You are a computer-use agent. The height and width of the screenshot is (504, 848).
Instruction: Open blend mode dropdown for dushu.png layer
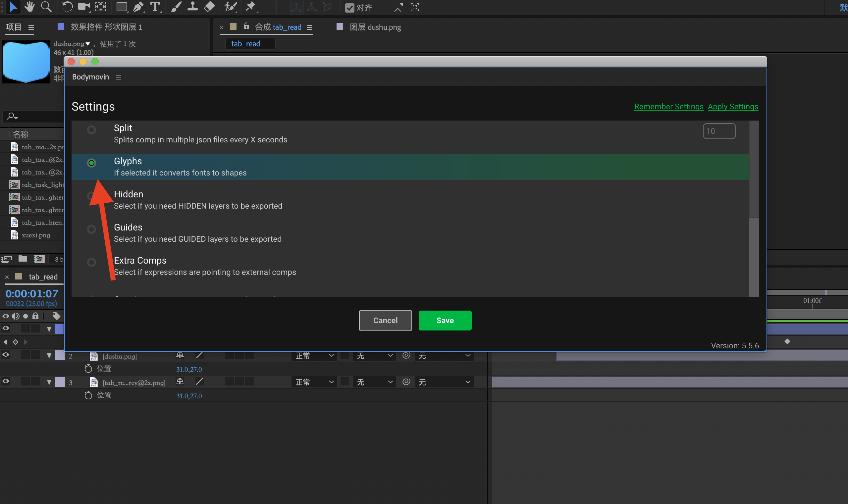click(x=314, y=356)
